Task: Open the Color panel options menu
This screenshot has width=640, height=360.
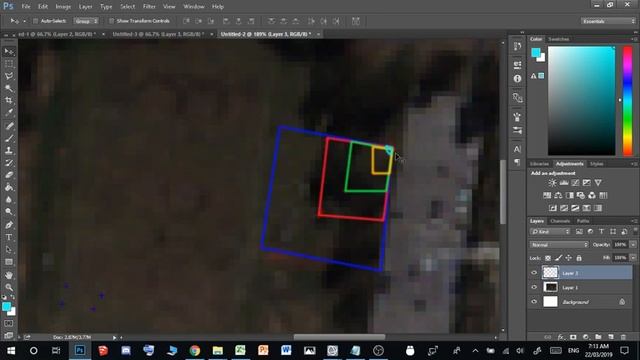Action: click(x=634, y=39)
